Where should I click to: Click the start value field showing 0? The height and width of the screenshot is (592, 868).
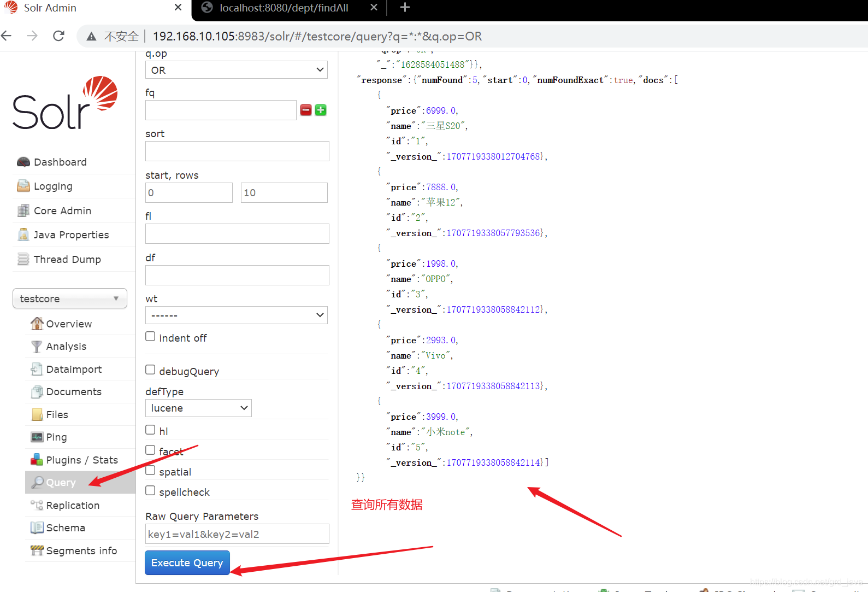click(189, 192)
